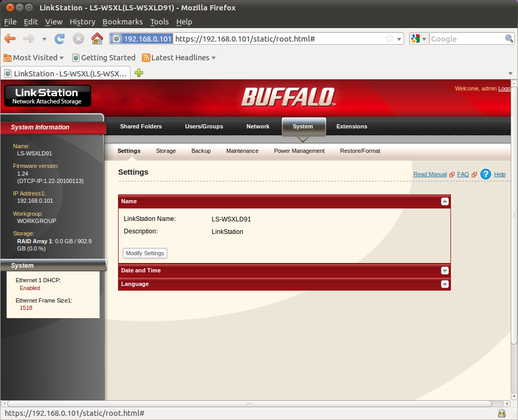
Task: Expand the Language section
Action: 445,284
